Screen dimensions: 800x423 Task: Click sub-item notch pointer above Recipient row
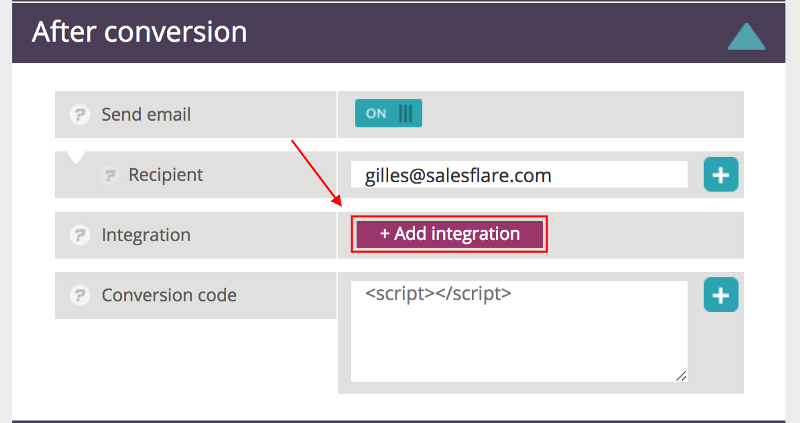click(76, 157)
